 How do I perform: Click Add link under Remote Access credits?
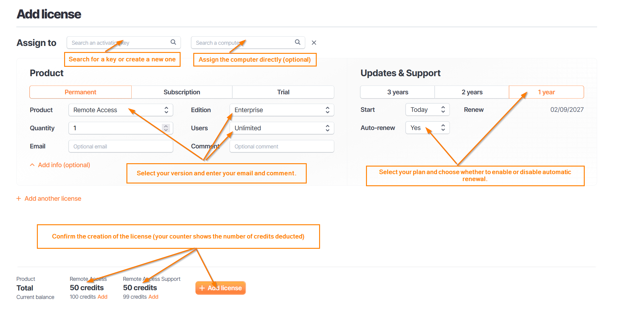pos(102,297)
